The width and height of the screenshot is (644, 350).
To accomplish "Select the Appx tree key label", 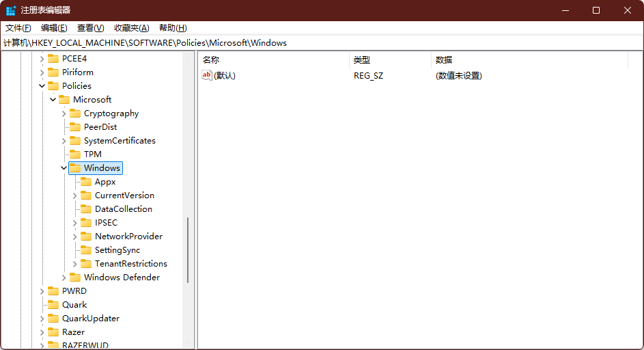I will coord(105,182).
